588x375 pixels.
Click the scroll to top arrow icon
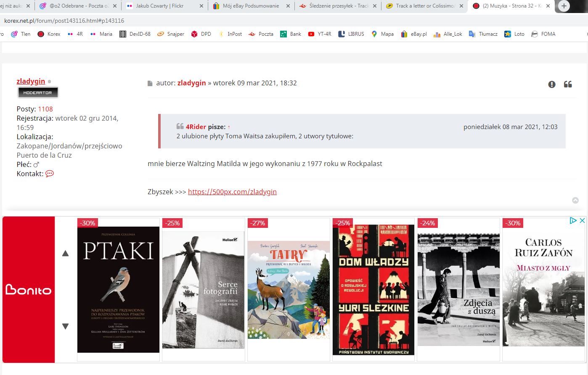[575, 201]
